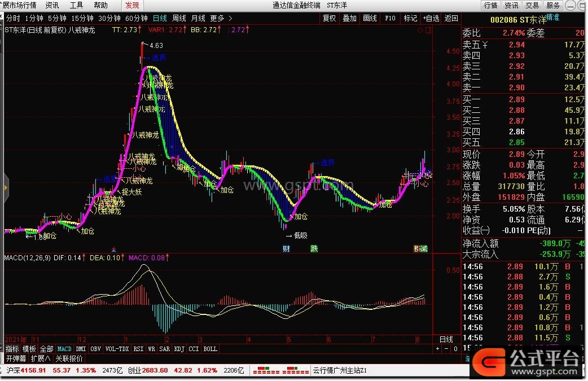588x381 pixels.
Task: Select the SAR indicator tab
Action: click(x=165, y=349)
